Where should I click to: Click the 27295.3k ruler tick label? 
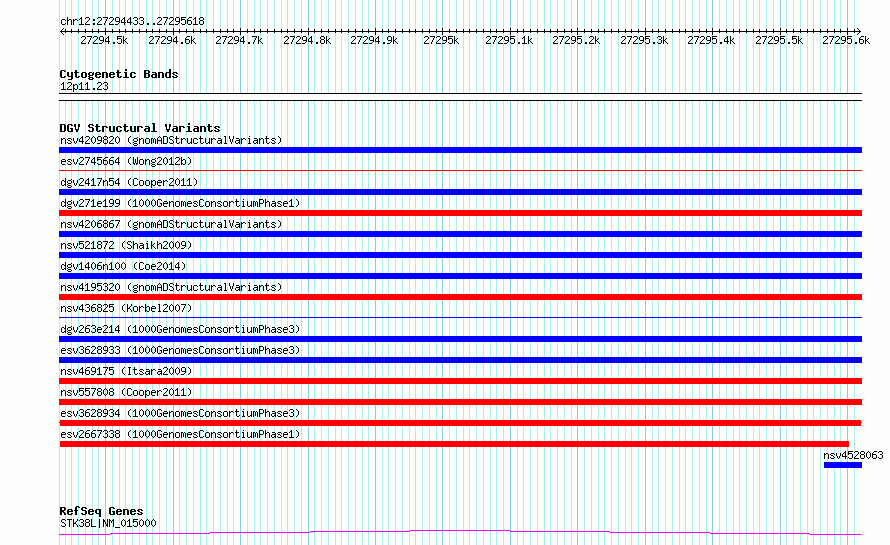point(644,40)
